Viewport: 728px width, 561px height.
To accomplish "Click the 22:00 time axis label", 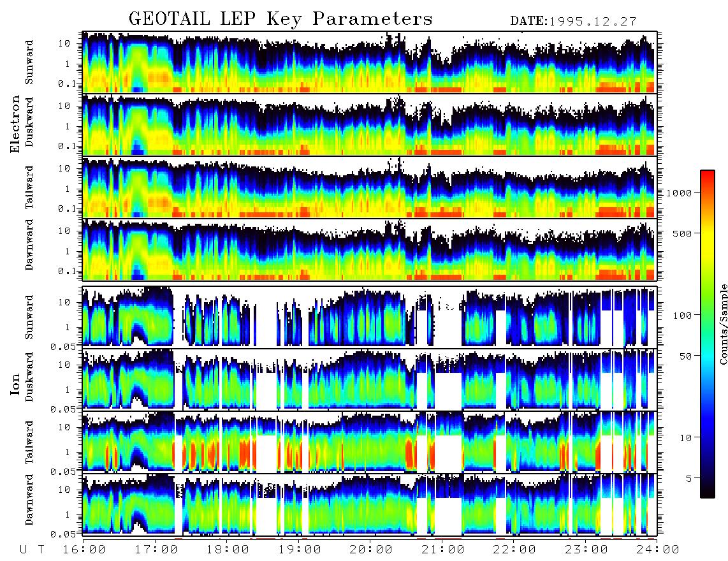I will pos(514,550).
